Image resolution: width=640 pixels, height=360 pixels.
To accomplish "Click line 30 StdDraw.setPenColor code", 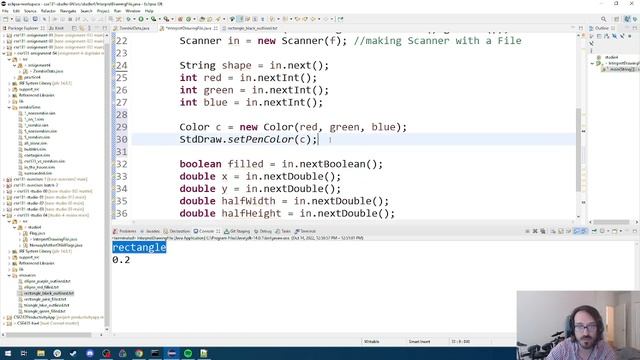I will (248, 140).
